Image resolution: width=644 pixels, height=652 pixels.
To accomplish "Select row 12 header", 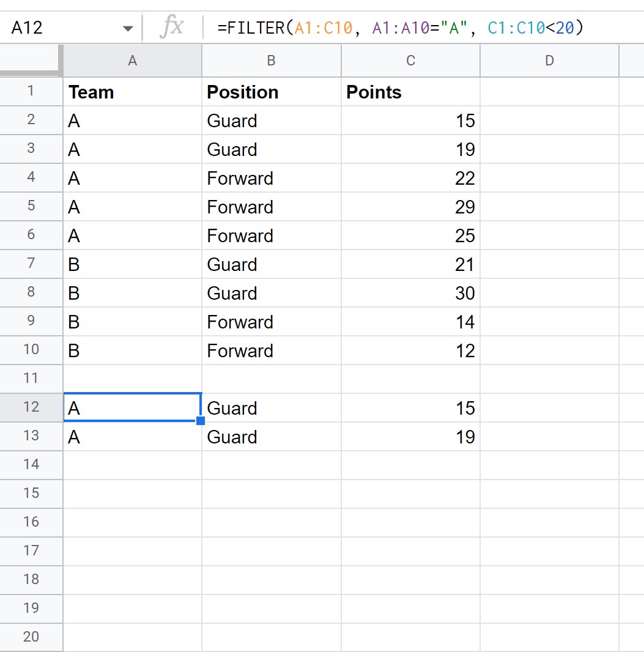I will point(31,407).
